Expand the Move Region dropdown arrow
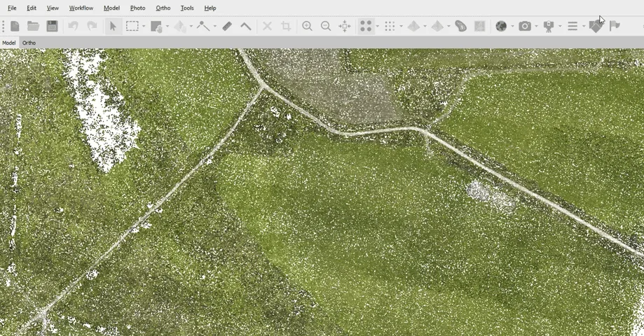Image resolution: width=644 pixels, height=336 pixels. point(167,27)
